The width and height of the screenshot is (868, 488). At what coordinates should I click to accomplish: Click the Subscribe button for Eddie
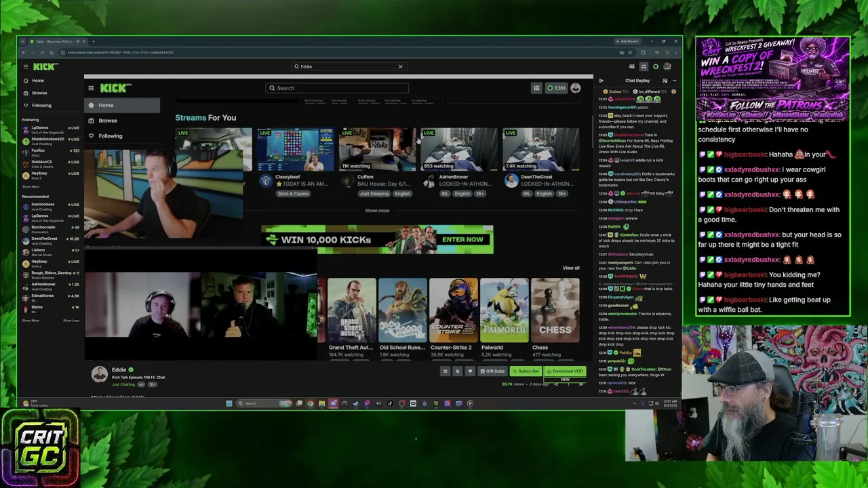[526, 371]
